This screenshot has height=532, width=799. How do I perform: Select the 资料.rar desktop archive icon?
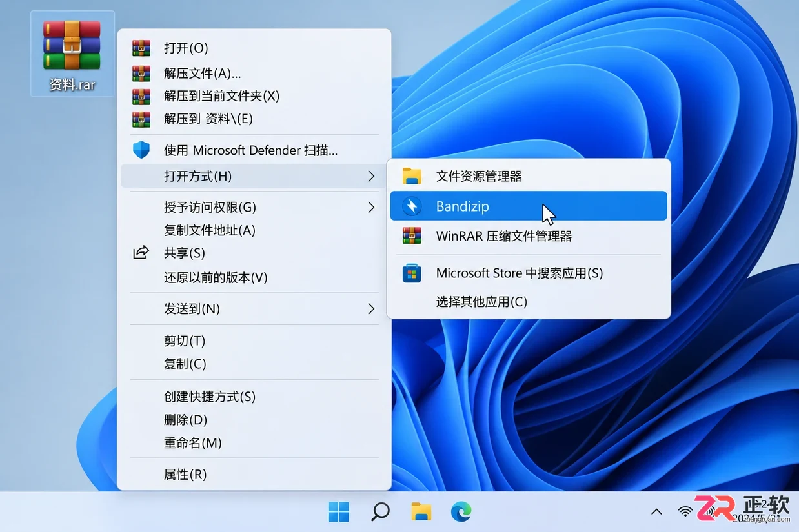[x=72, y=54]
